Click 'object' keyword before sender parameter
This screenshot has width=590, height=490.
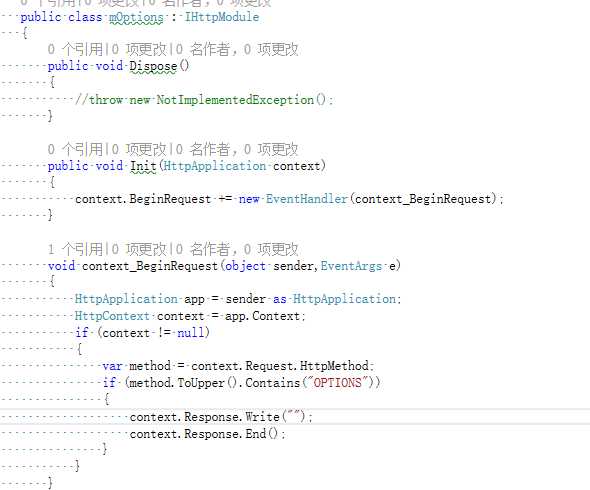pyautogui.click(x=245, y=266)
